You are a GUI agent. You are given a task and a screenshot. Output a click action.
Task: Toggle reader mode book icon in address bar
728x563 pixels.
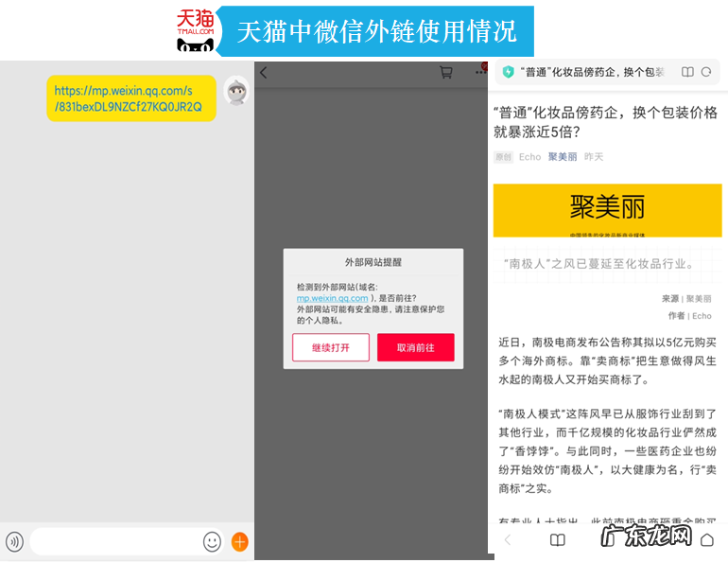pos(687,72)
